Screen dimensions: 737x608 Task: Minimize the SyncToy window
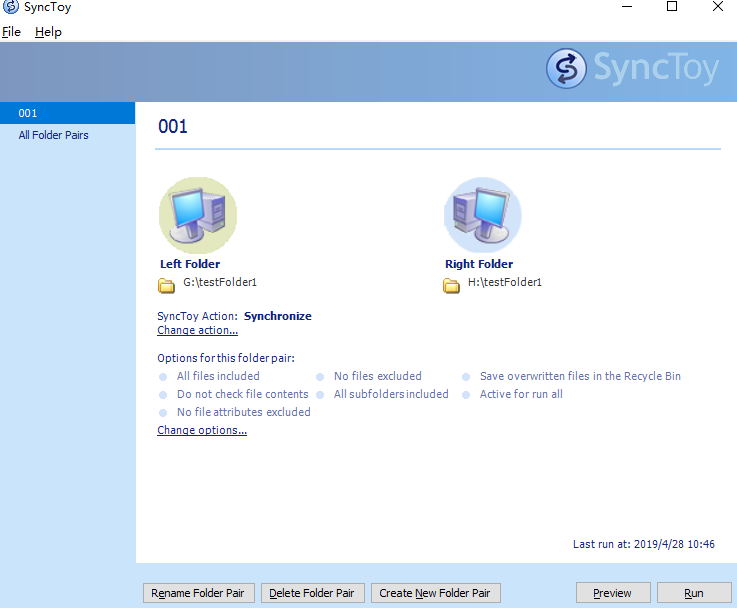pos(627,7)
